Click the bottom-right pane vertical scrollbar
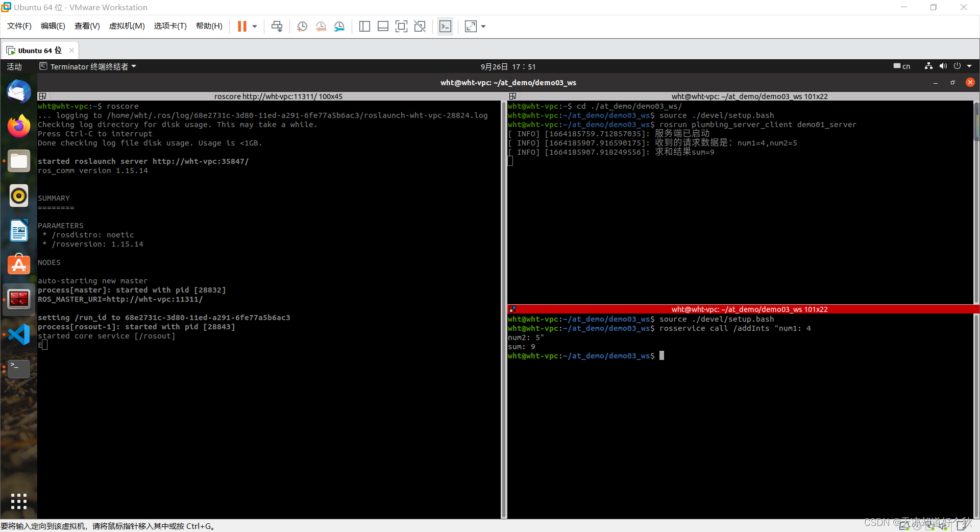 point(976,416)
